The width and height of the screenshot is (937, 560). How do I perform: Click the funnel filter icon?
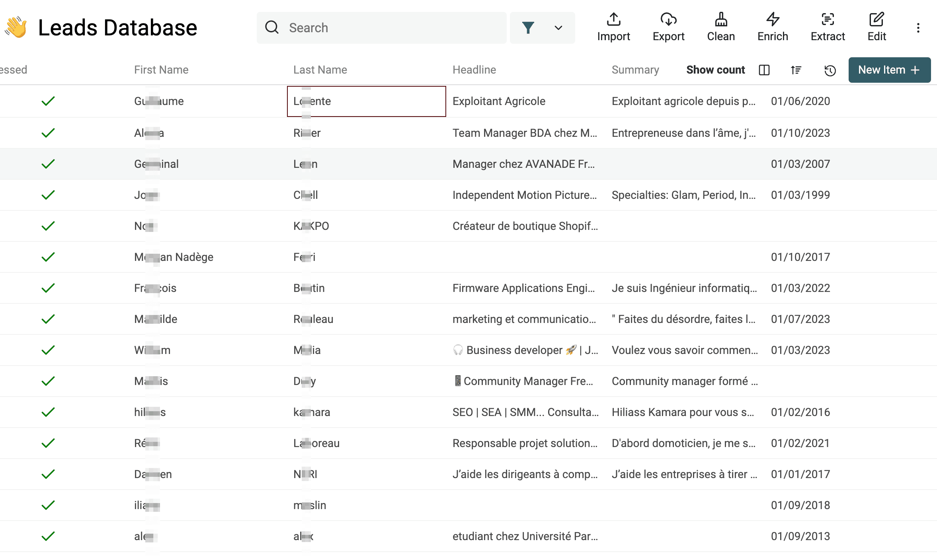point(528,28)
